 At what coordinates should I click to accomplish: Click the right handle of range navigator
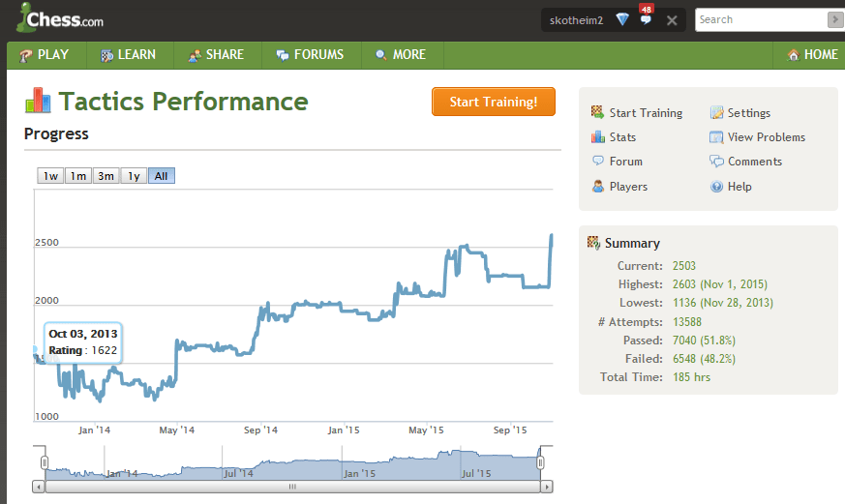click(x=540, y=462)
